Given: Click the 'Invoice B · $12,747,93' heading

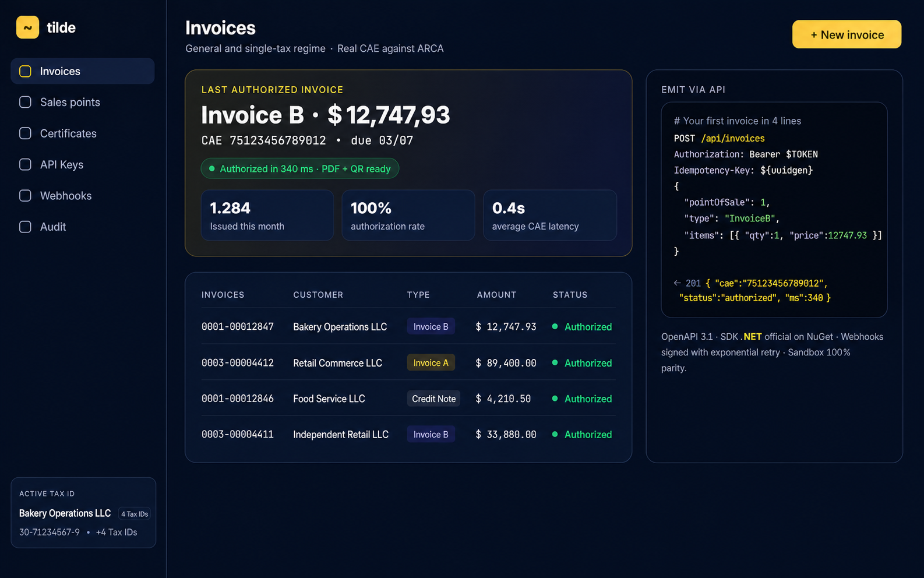Looking at the screenshot, I should (326, 115).
